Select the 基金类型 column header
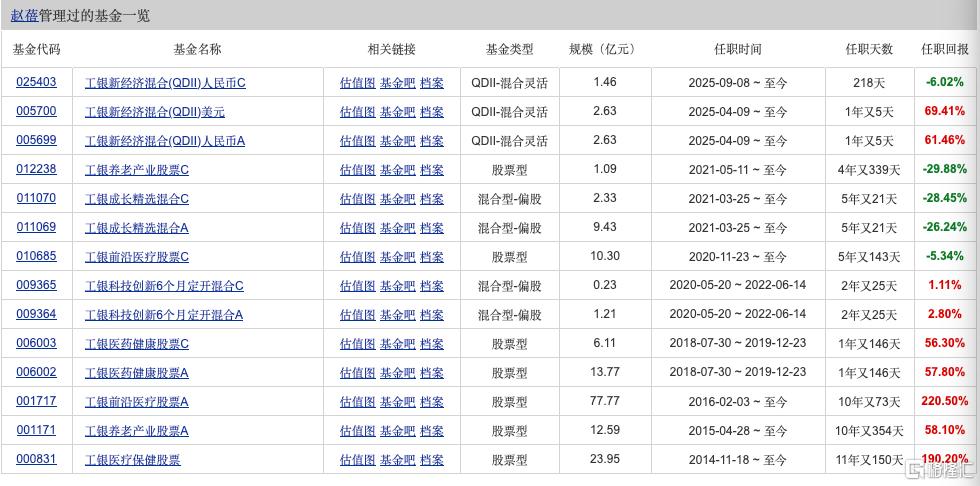The width and height of the screenshot is (980, 486). coord(509,49)
